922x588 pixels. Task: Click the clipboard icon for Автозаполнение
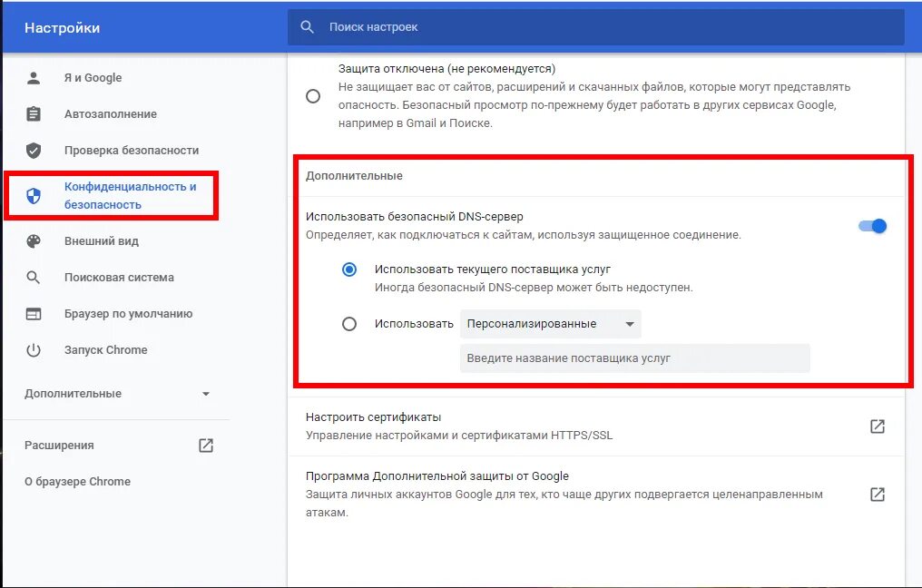coord(34,114)
